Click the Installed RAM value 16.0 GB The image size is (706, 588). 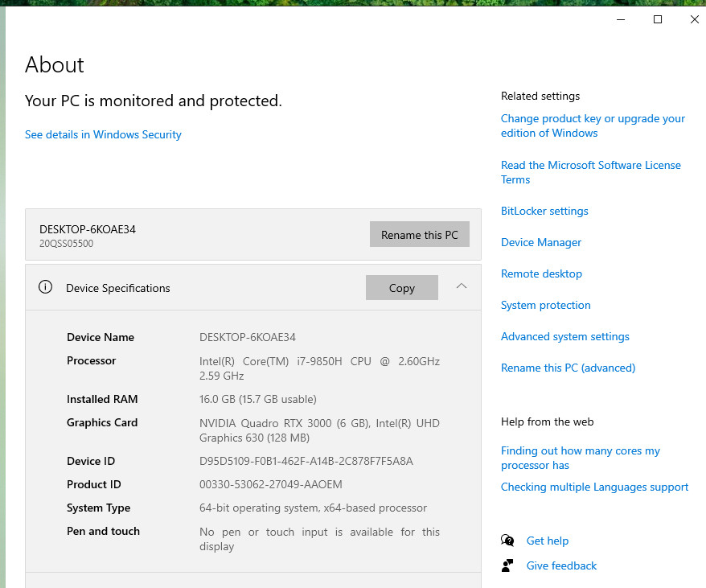point(258,399)
